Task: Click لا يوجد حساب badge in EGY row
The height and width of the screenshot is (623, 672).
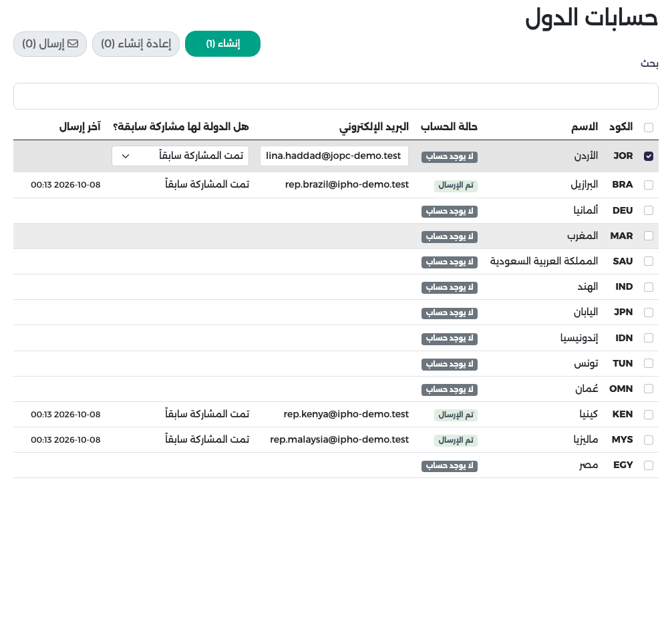Action: click(x=450, y=466)
